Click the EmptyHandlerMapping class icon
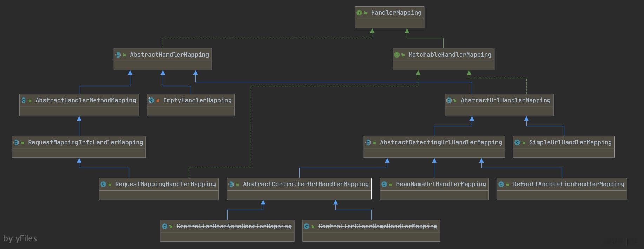The width and height of the screenshot is (644, 249). coord(151,100)
